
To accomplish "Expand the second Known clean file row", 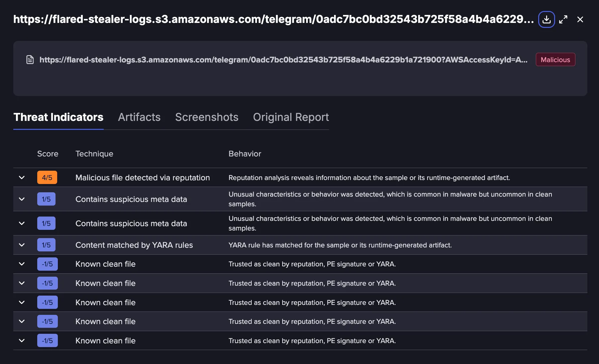I will coord(22,283).
